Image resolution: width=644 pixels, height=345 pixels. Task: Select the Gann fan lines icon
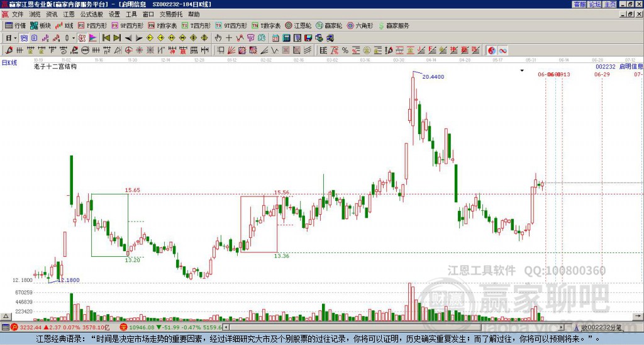coord(231,50)
